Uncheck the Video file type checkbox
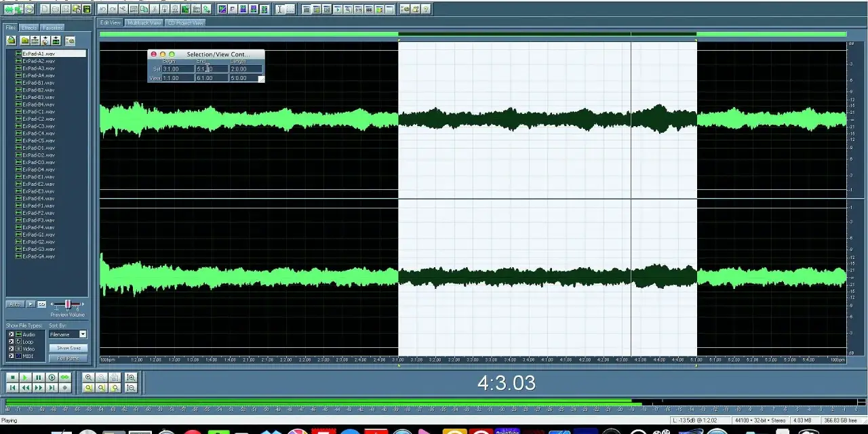The height and width of the screenshot is (434, 868). (11, 349)
